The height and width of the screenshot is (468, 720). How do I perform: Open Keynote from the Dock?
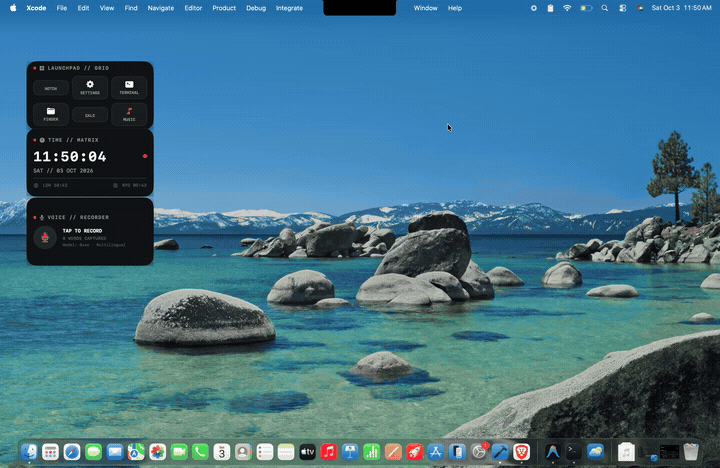[x=350, y=452]
